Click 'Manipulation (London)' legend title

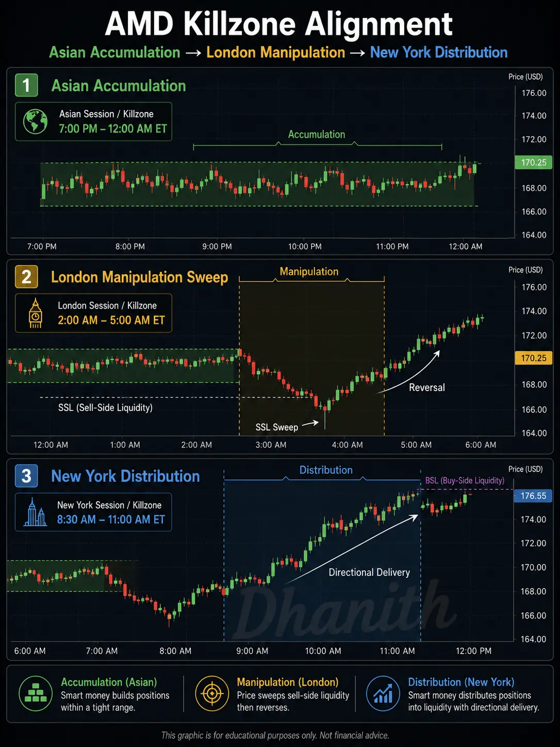point(288,682)
